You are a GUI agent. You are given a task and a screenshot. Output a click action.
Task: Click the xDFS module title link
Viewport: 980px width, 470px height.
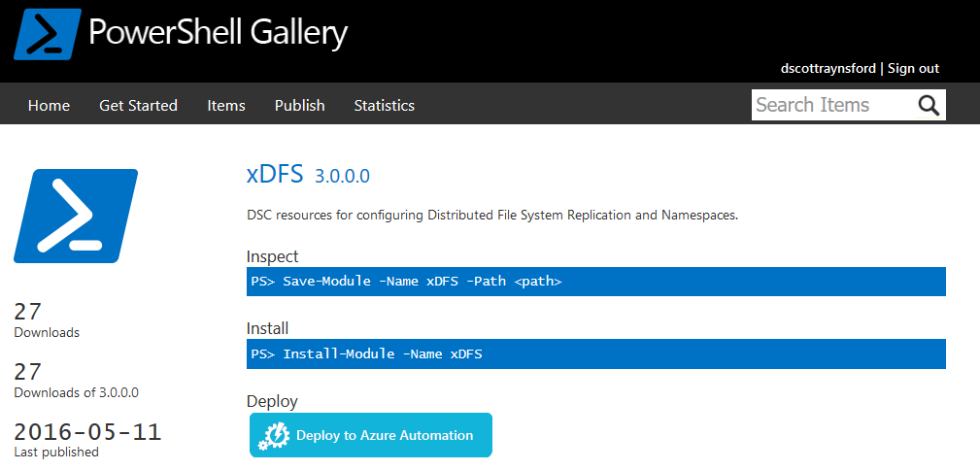tap(275, 174)
